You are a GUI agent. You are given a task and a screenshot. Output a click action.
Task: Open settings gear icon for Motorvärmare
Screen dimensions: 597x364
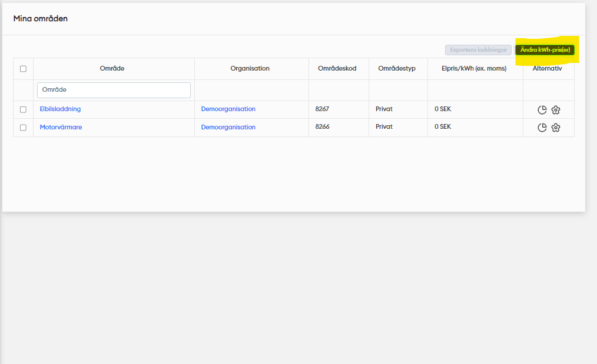(x=555, y=128)
